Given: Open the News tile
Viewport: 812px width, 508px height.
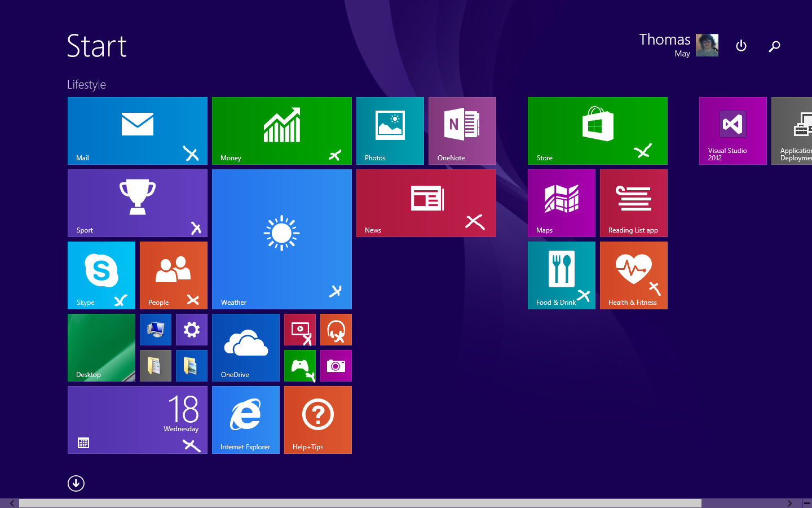Looking at the screenshot, I should tap(426, 203).
